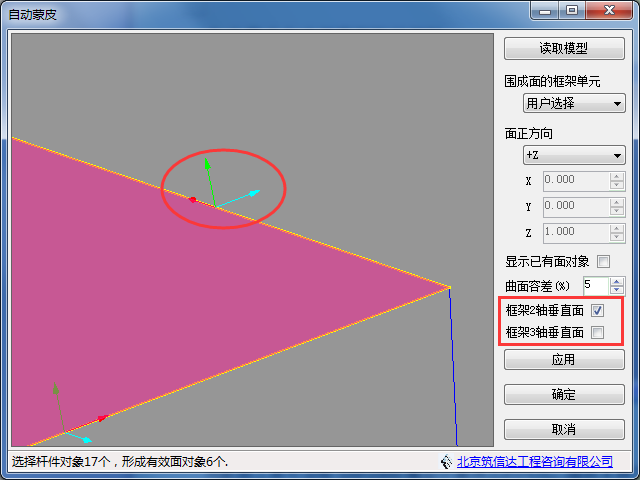Select the yellow node at the triangle tip
Screen dimensions: 640x480
450,287
